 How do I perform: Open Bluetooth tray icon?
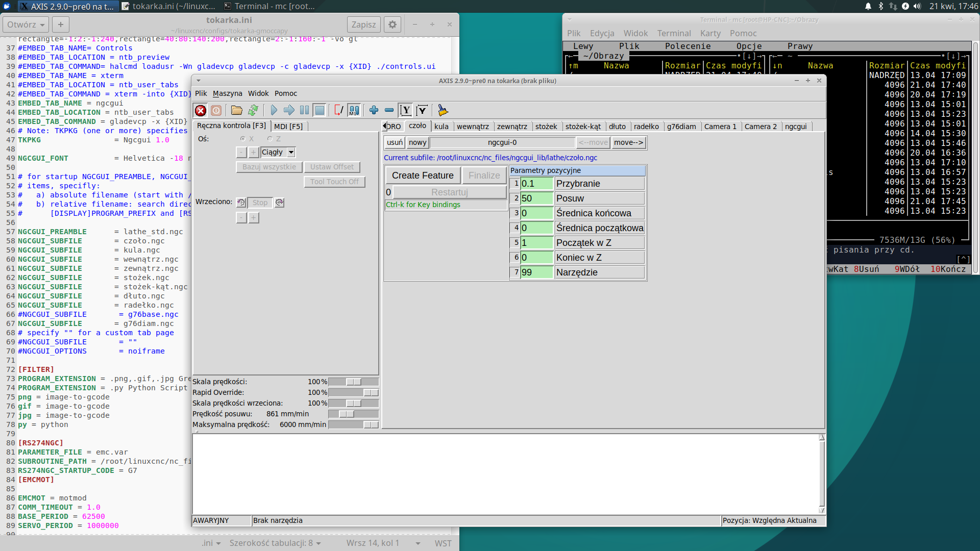[880, 6]
